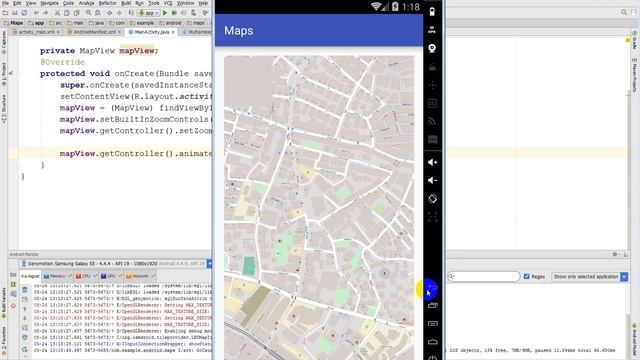This screenshot has height=360, width=640.
Task: Click Maps breadcrumb in navigation bar
Action: pyautogui.click(x=13, y=23)
